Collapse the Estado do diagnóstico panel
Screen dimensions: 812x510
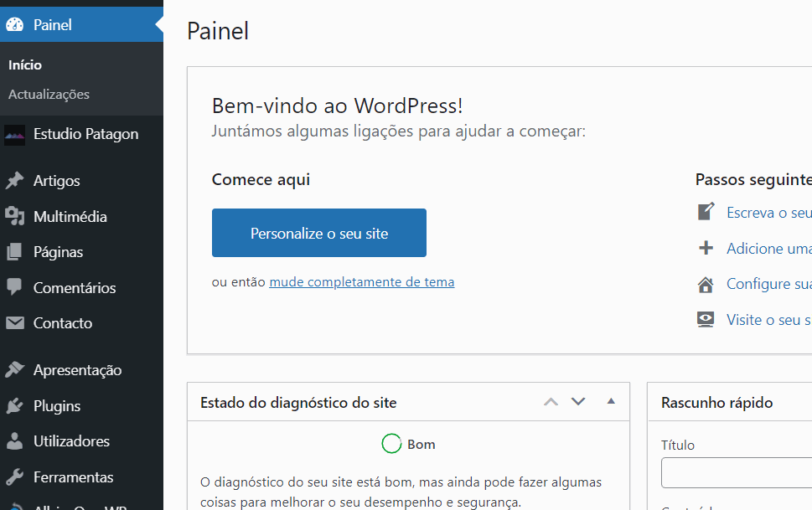tap(611, 402)
